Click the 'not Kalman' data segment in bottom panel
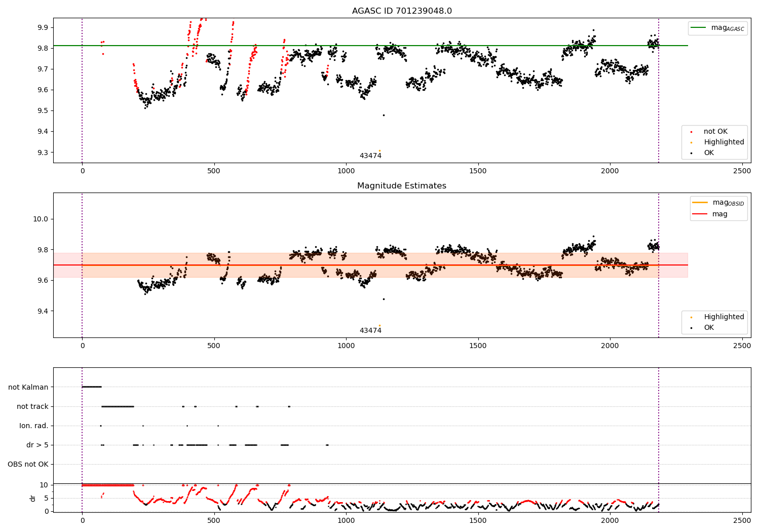The width and height of the screenshot is (760, 532). (92, 387)
